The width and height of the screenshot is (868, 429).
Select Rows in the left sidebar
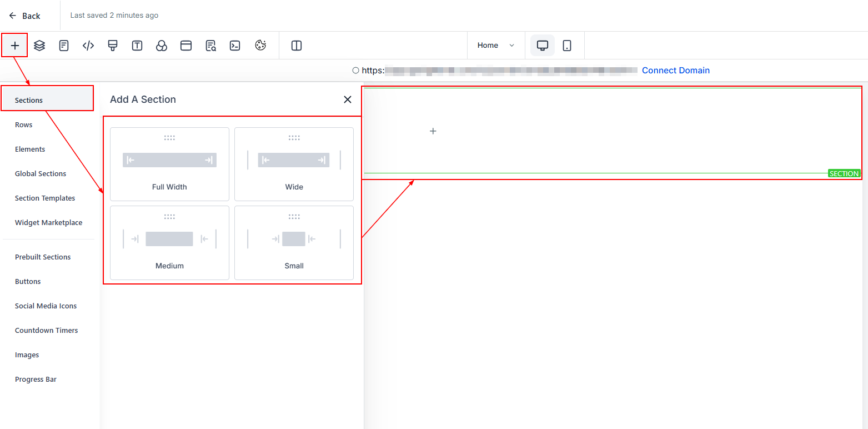point(24,125)
